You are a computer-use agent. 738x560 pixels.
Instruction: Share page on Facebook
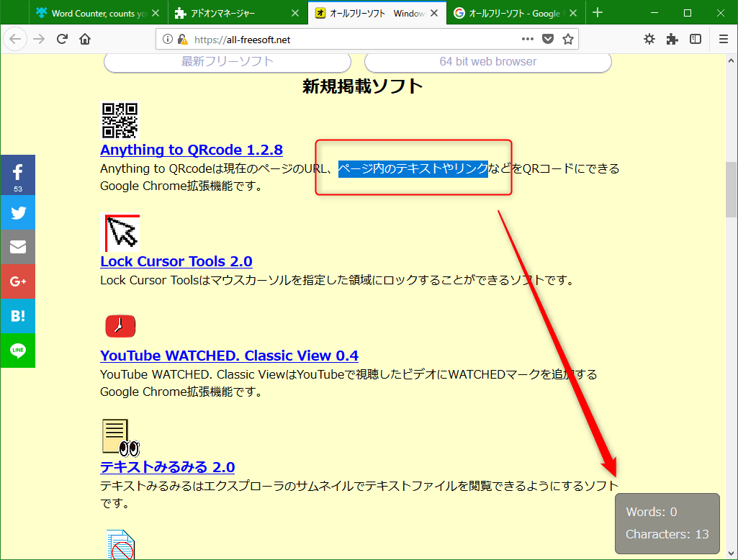coord(18,175)
